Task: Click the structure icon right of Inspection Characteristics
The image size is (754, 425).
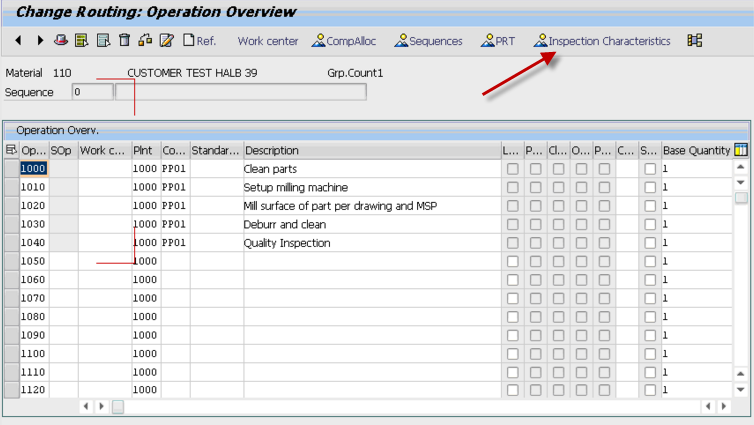Action: coord(695,40)
